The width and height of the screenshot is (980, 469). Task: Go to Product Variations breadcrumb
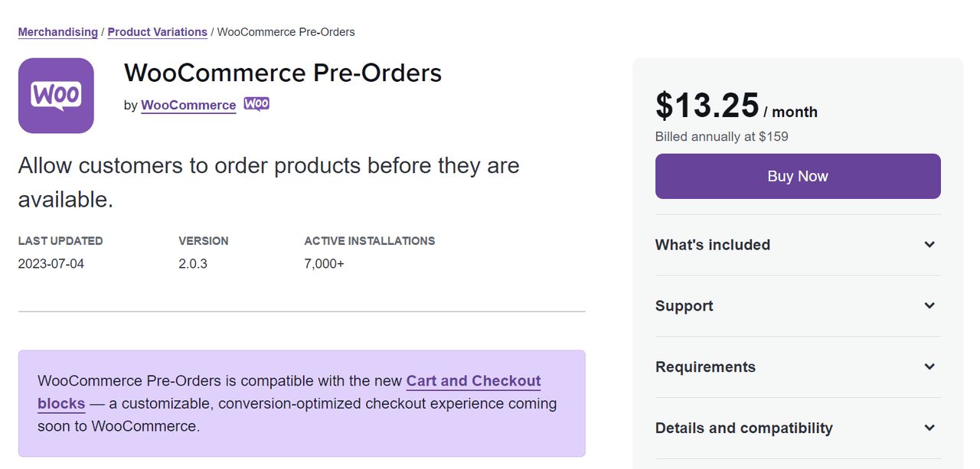coord(157,32)
